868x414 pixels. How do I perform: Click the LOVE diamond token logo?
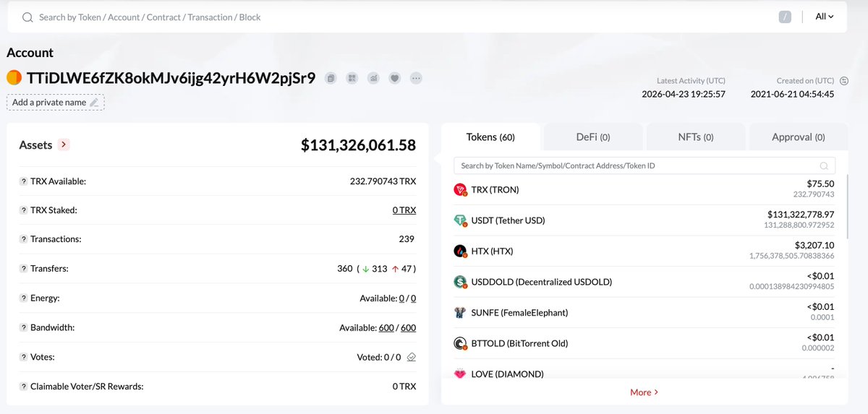click(461, 374)
